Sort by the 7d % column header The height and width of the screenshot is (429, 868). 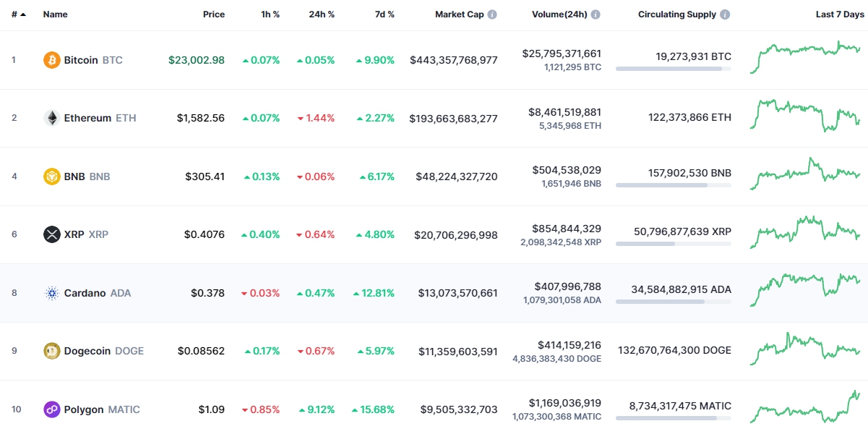click(384, 14)
